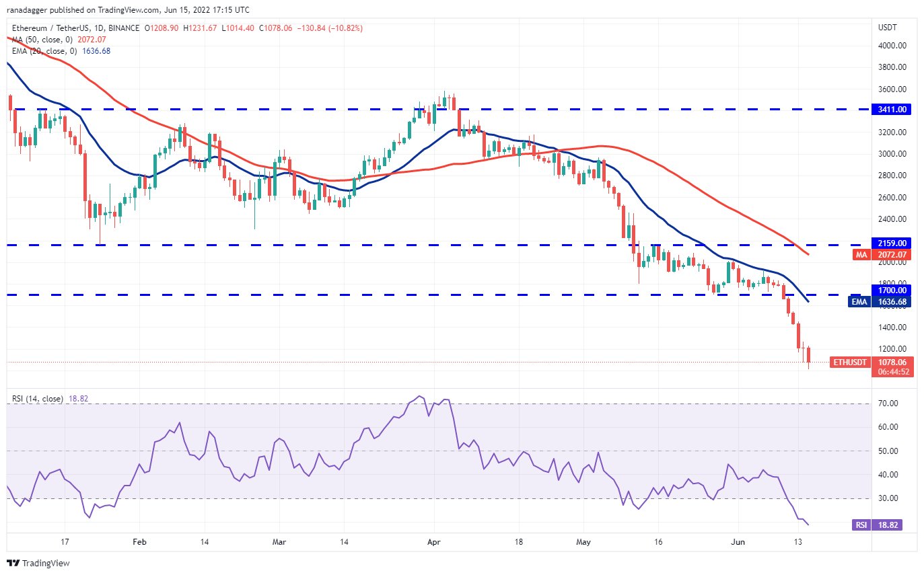Click the May date axis label
This screenshot has height=575, width=924.
coord(582,541)
